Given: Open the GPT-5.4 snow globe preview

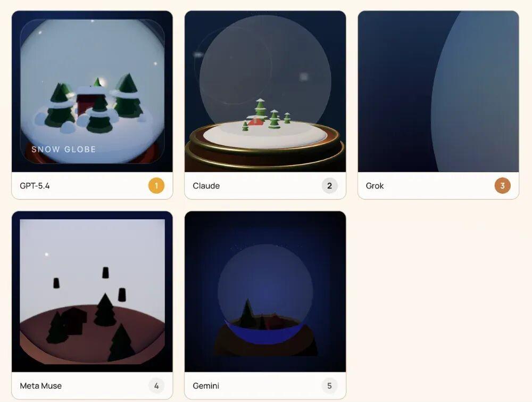Looking at the screenshot, I should pyautogui.click(x=92, y=92).
